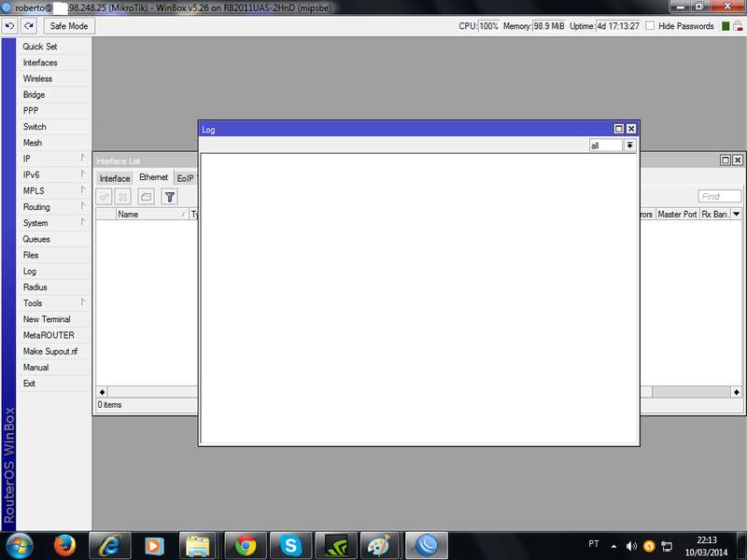Click the volume icon in system tray
Screen dimensions: 747x560
[x=631, y=546]
